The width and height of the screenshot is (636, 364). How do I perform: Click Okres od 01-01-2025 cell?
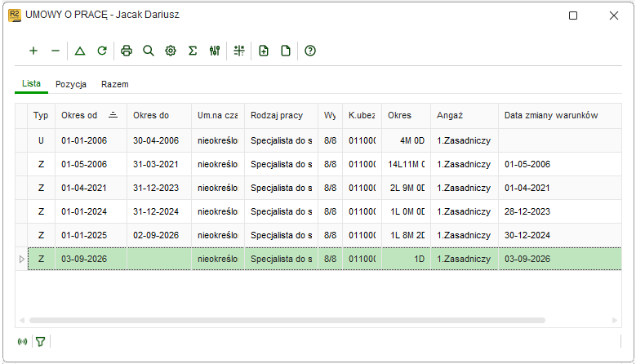(91, 235)
